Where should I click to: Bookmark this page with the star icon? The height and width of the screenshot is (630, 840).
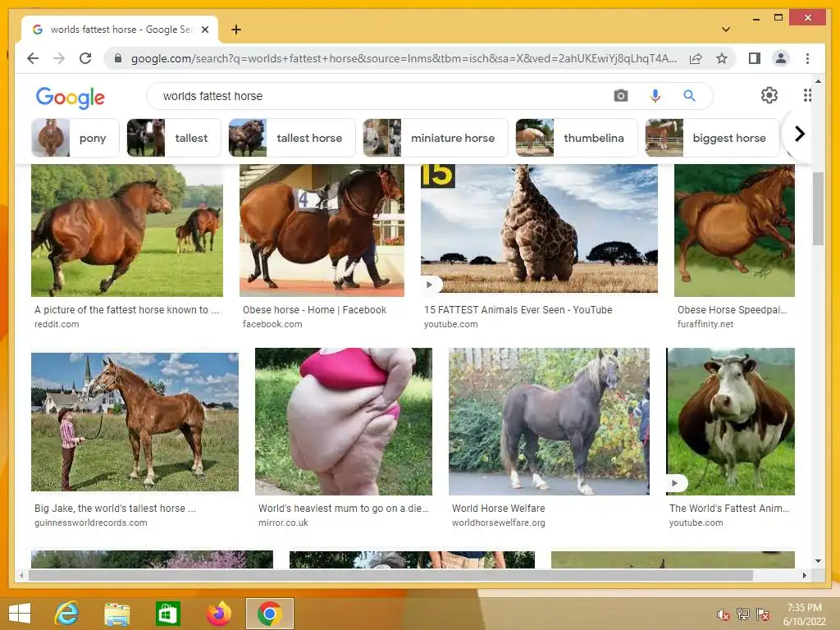[722, 58]
